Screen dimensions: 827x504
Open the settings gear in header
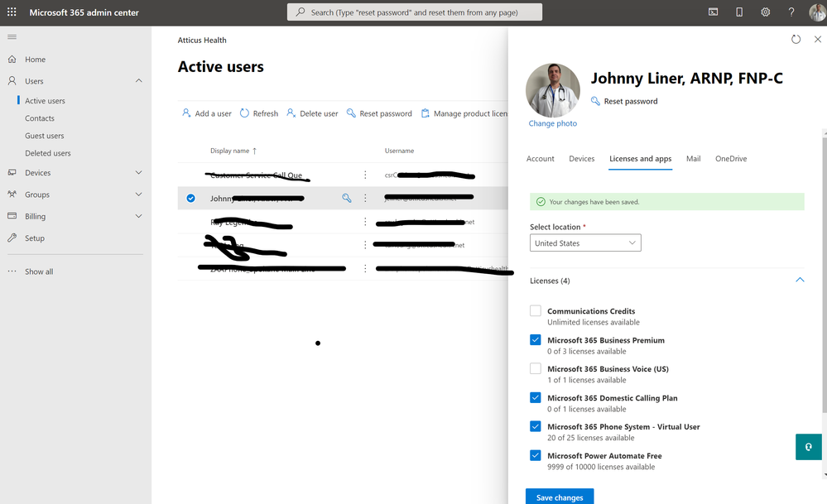[765, 12]
